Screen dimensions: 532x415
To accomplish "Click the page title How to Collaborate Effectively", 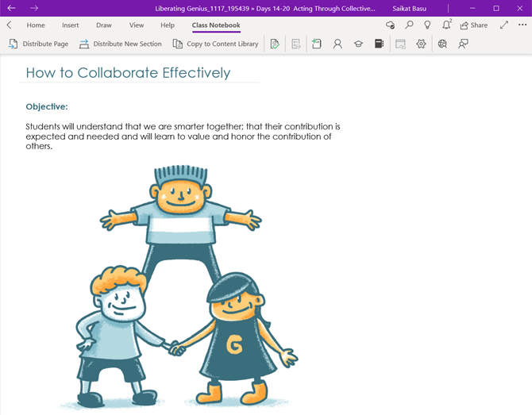I will click(x=129, y=72).
